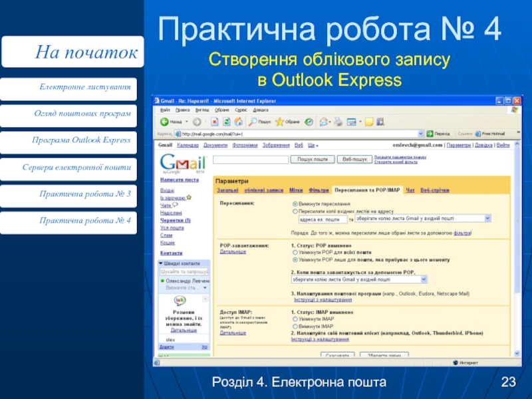Click the Google Talk bubble icon
This screenshot has height=399, width=532.
coord(180,301)
